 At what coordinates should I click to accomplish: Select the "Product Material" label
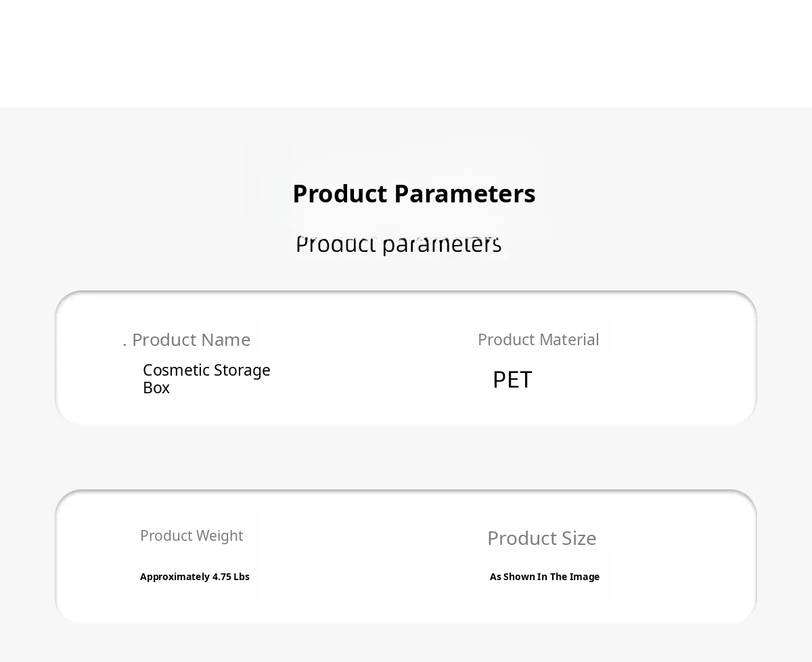538,340
